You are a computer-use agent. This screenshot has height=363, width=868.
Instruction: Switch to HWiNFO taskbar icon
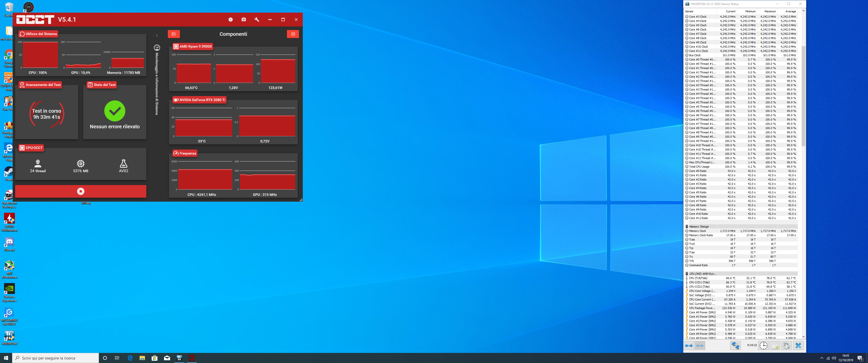(x=179, y=358)
